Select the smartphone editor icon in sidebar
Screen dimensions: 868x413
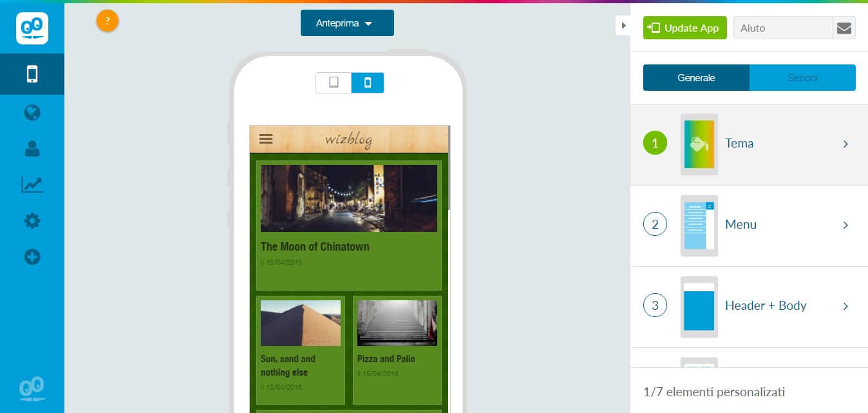point(32,74)
